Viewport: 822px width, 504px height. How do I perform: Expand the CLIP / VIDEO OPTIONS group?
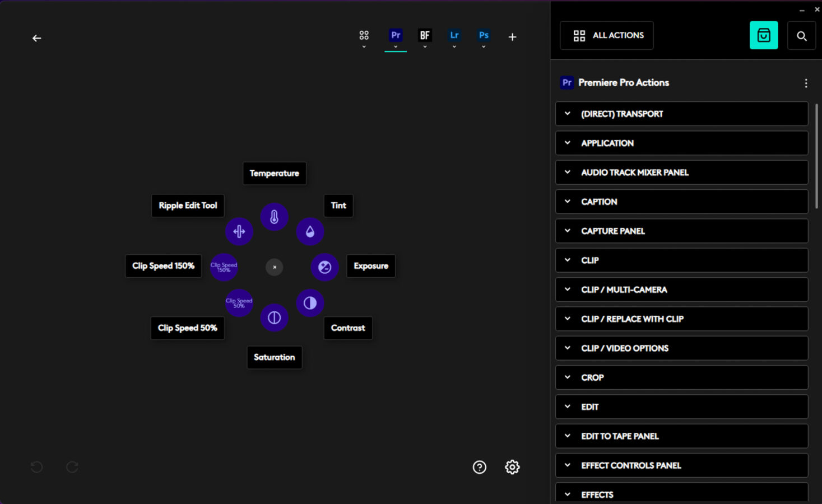click(681, 348)
